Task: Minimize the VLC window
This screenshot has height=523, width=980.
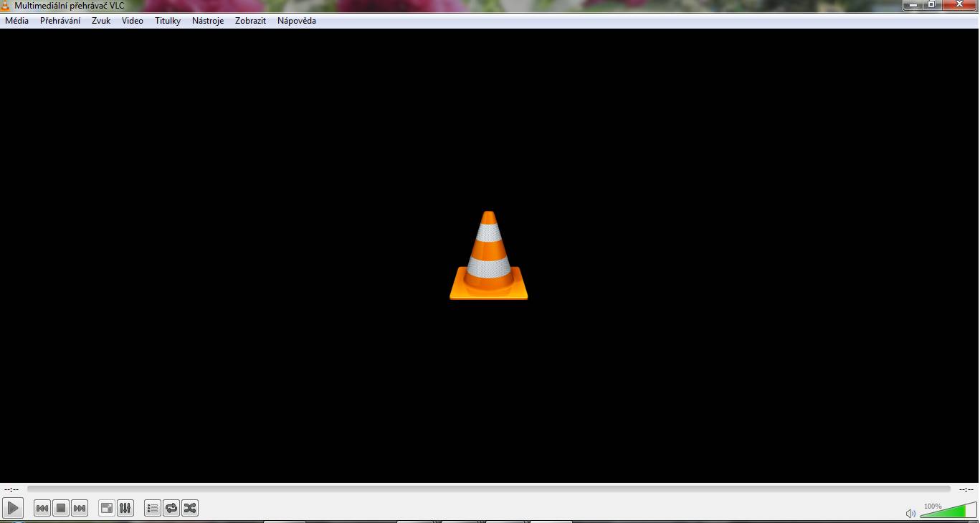Action: [913, 4]
